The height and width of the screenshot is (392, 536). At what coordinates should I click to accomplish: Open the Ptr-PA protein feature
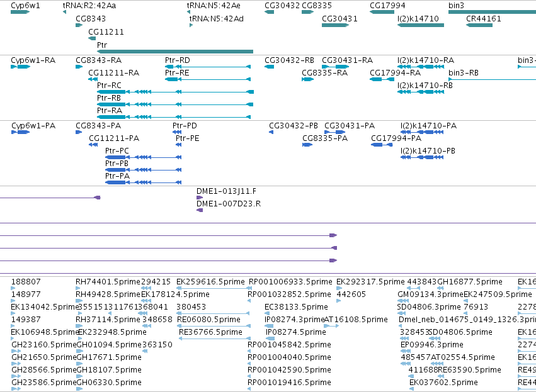pyautogui.click(x=143, y=182)
